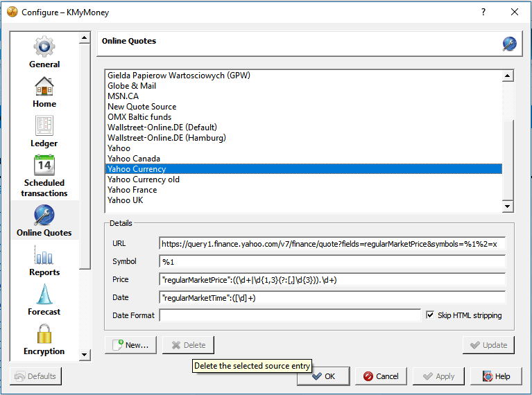Click the KMyMoney title bar icon
The image size is (532, 395).
[x=12, y=12]
